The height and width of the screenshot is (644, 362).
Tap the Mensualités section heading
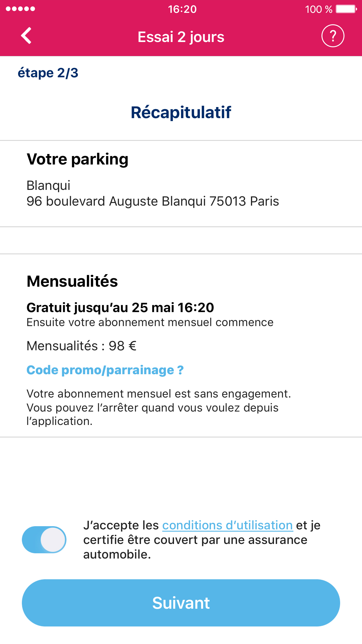coord(72,281)
